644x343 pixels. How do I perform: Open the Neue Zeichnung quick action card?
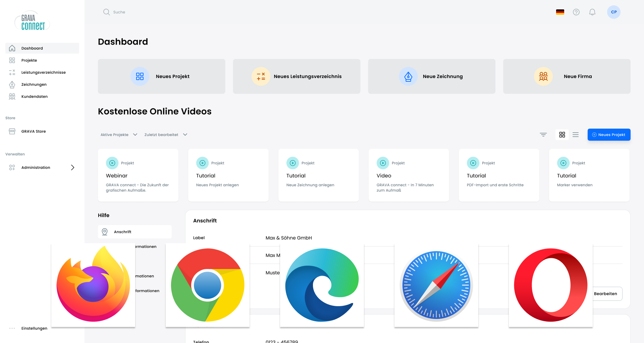(x=432, y=76)
